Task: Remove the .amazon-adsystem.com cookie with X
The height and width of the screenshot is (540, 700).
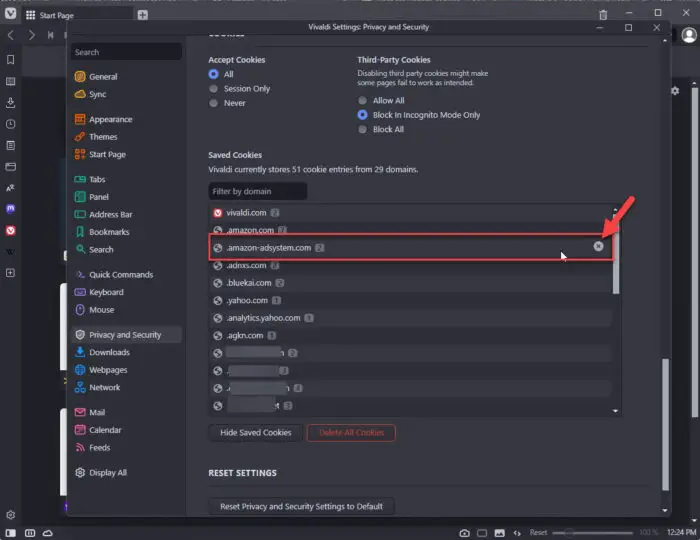Action: click(598, 246)
